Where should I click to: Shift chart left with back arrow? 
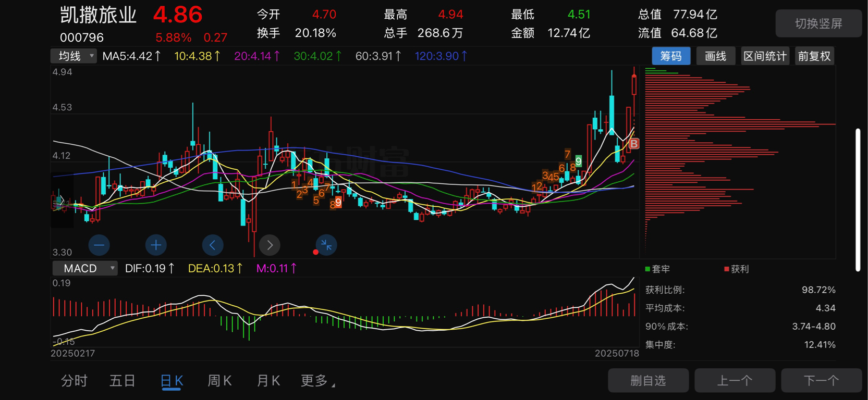pos(213,245)
